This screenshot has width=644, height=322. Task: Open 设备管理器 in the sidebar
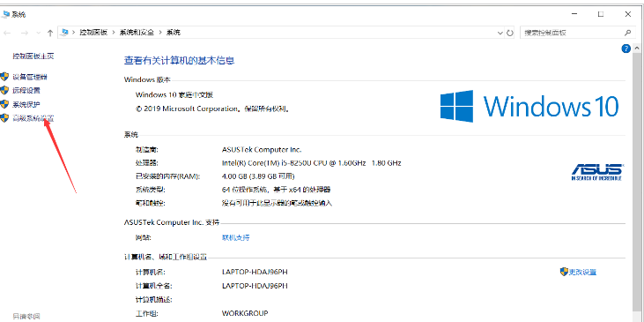pyautogui.click(x=30, y=77)
